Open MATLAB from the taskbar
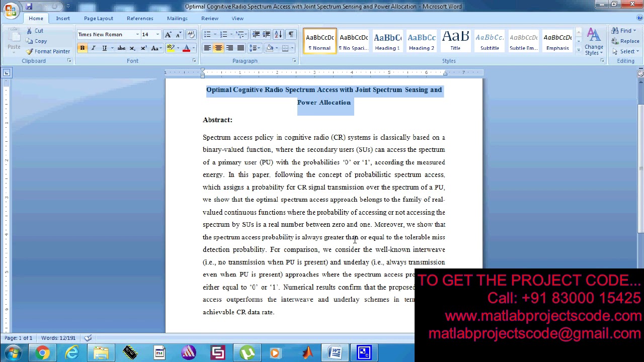 [307, 352]
